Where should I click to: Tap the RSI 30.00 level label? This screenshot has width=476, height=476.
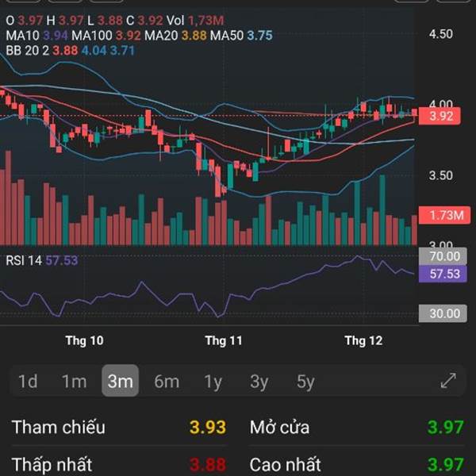[x=443, y=313]
